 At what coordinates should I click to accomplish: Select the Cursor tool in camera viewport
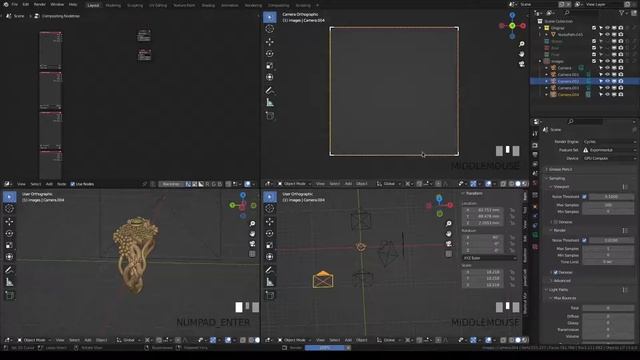click(x=270, y=29)
